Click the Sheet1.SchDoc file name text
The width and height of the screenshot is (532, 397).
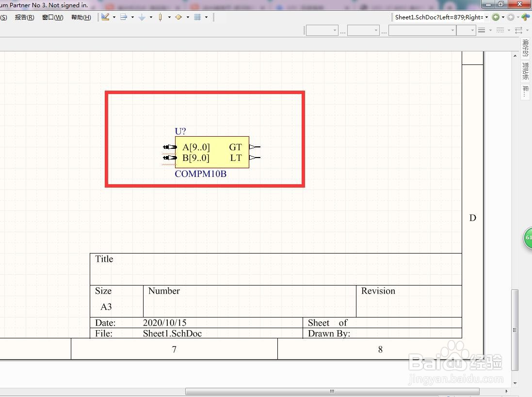(x=172, y=333)
